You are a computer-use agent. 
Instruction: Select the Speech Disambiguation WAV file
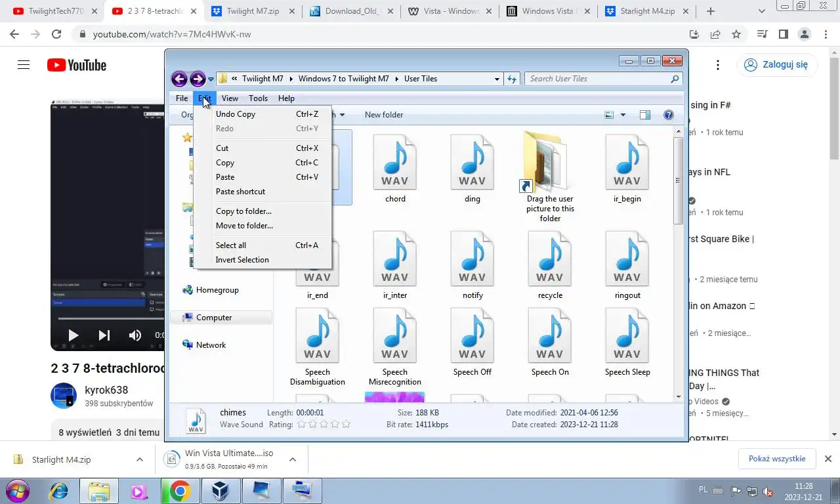point(318,347)
